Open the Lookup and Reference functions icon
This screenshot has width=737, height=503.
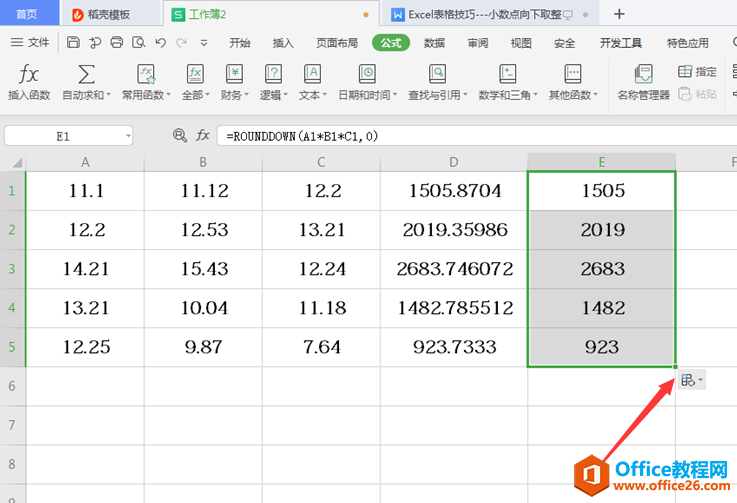437,74
